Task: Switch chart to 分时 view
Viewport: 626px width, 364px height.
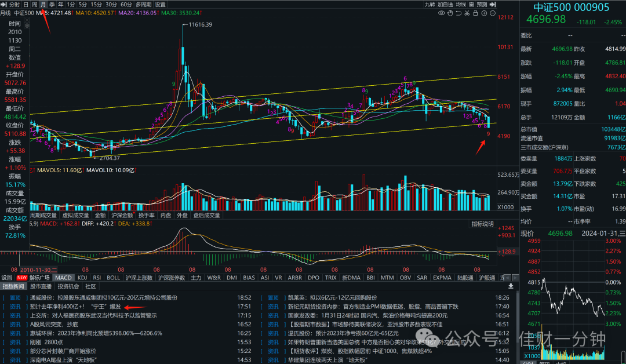Action: [x=14, y=5]
